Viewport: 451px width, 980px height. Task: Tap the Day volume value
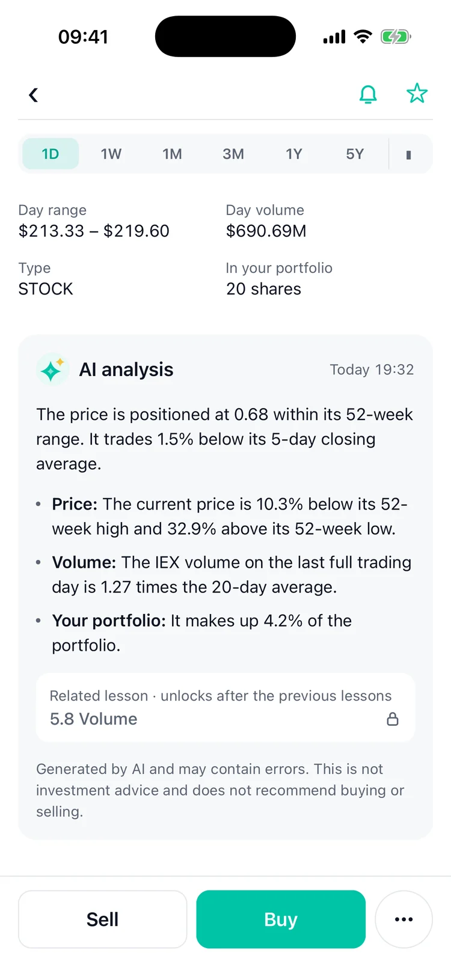[266, 231]
